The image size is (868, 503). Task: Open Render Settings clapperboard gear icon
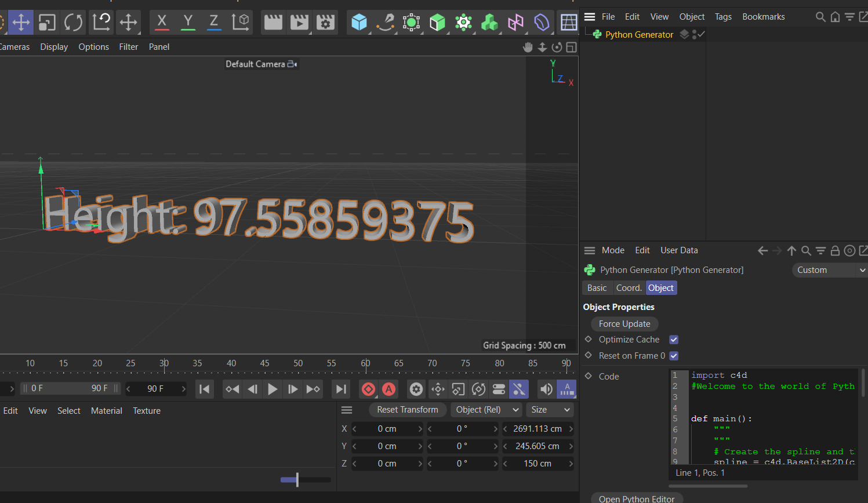tap(325, 23)
